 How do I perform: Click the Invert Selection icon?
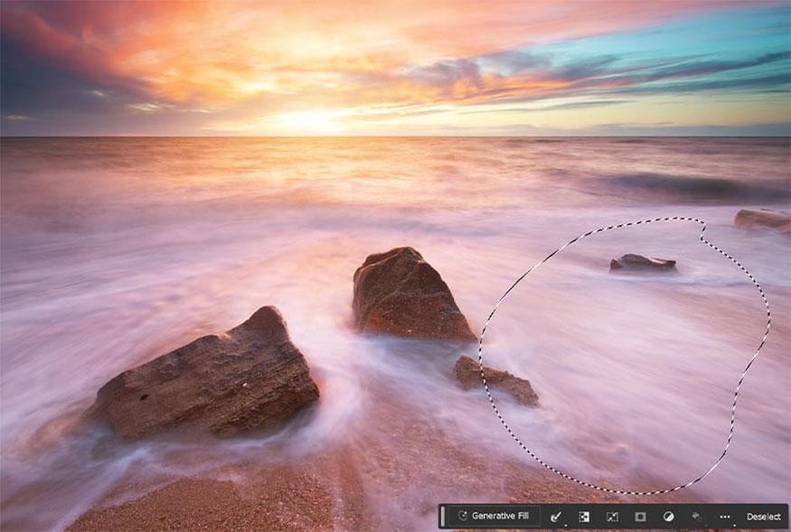click(x=584, y=517)
